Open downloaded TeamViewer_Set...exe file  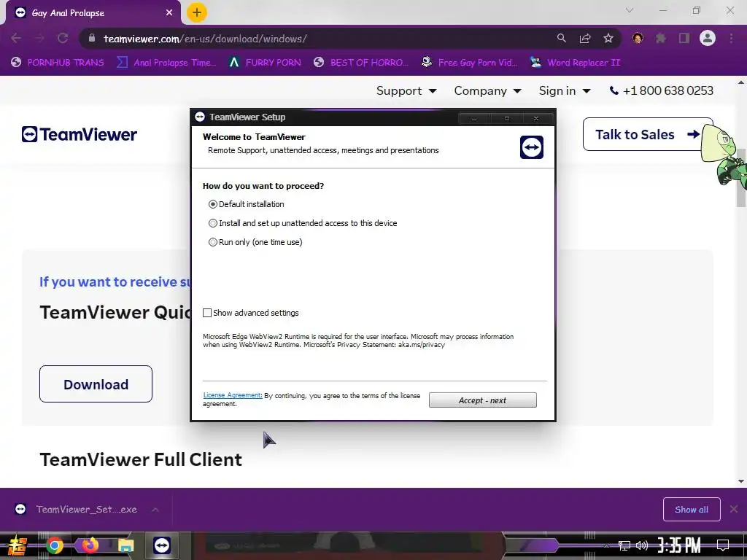click(x=76, y=510)
